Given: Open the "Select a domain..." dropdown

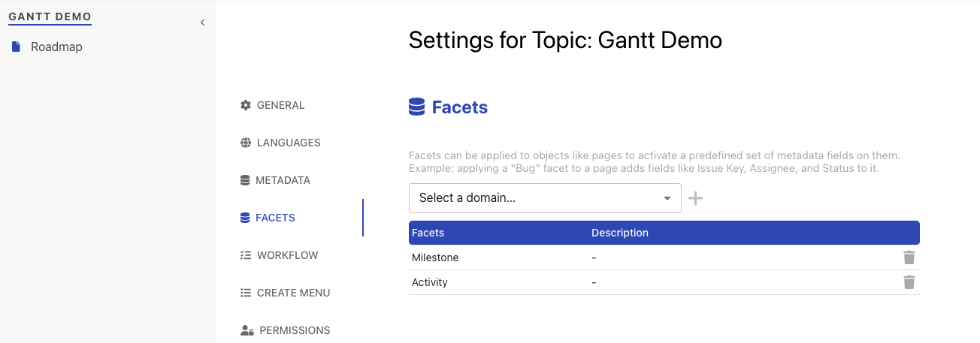Looking at the screenshot, I should 545,198.
